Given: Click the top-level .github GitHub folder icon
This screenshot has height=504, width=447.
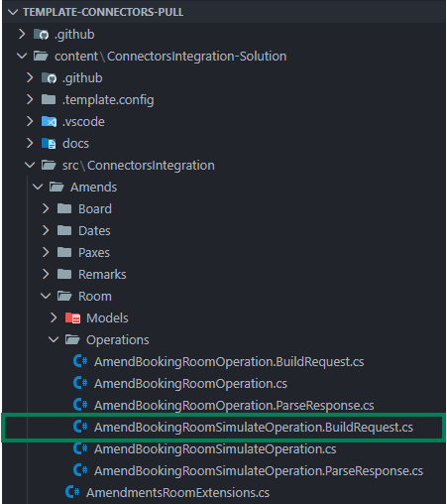Looking at the screenshot, I should click(41, 34).
